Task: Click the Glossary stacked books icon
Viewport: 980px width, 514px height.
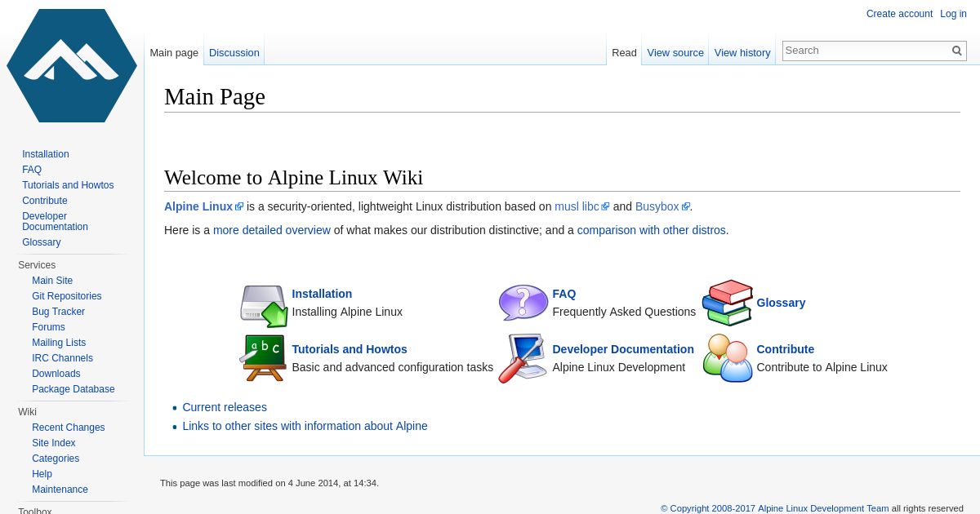Action: click(728, 303)
